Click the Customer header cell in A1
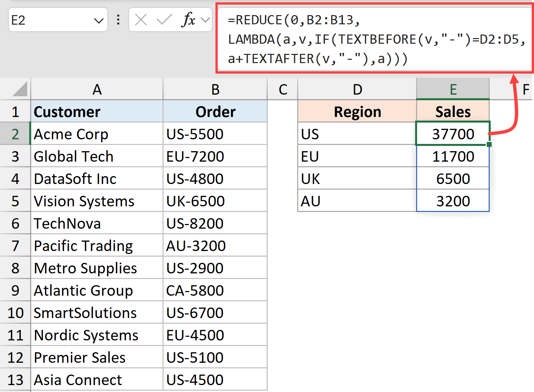The width and height of the screenshot is (534, 392). coord(67,111)
